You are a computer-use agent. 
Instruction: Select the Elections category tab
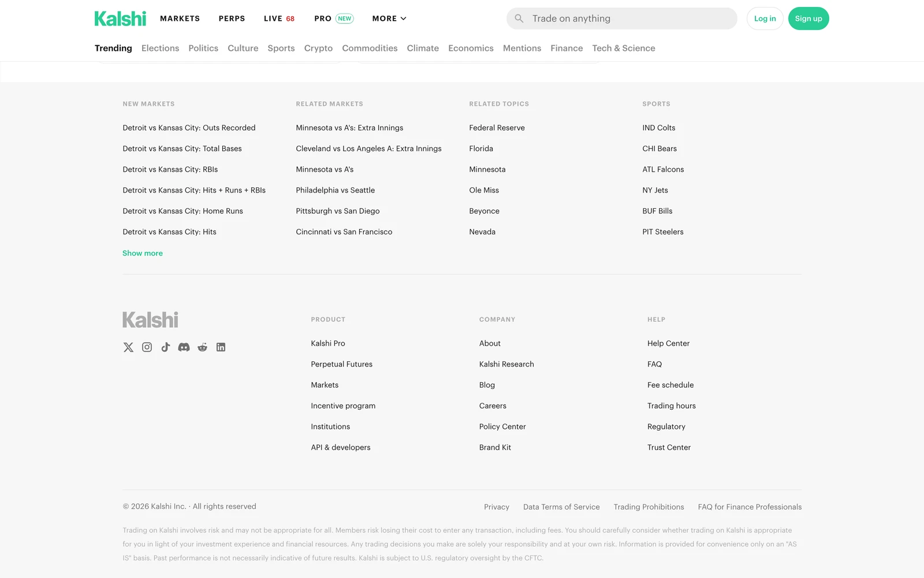160,48
